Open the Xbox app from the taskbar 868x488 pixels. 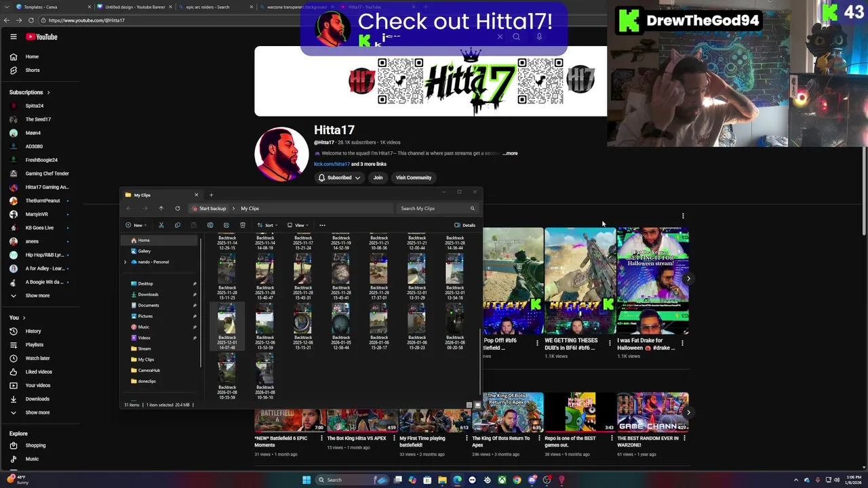(x=502, y=480)
